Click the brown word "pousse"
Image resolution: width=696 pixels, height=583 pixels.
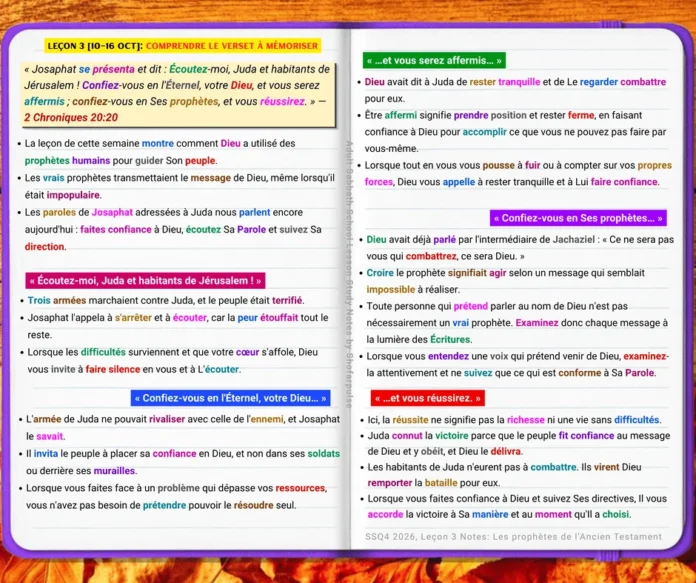498,165
